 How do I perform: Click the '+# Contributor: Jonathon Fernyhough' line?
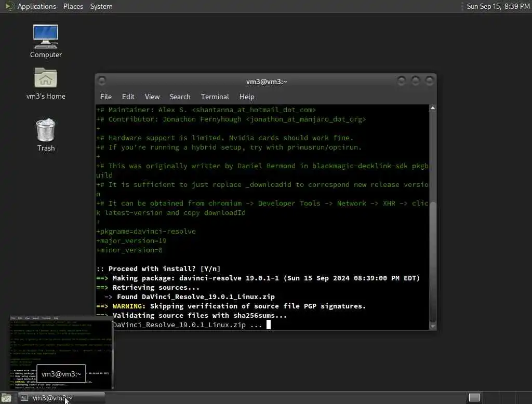tap(231, 119)
